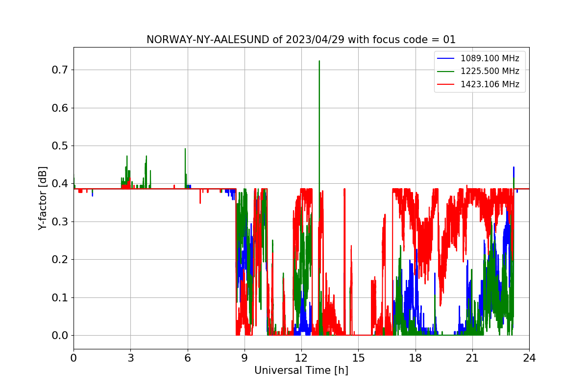Click the x-axis tick label 9
This screenshot has width=588, height=392.
tap(245, 358)
